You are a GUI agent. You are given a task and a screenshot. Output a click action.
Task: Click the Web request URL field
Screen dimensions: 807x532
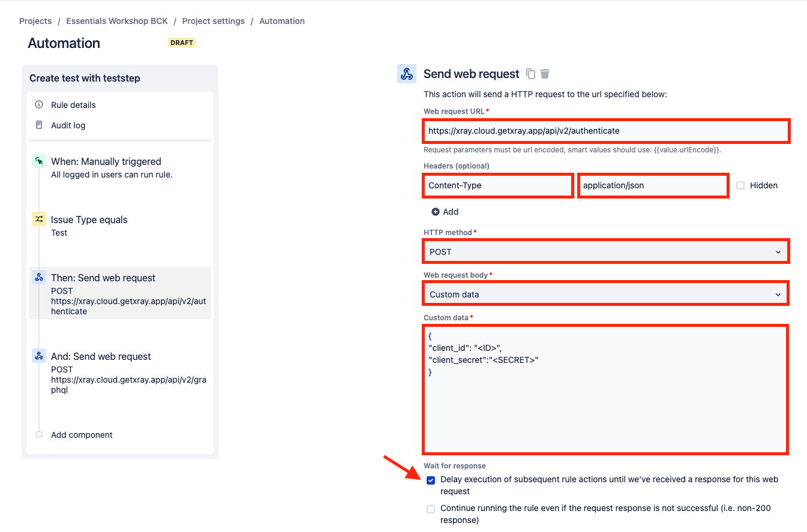click(x=606, y=130)
